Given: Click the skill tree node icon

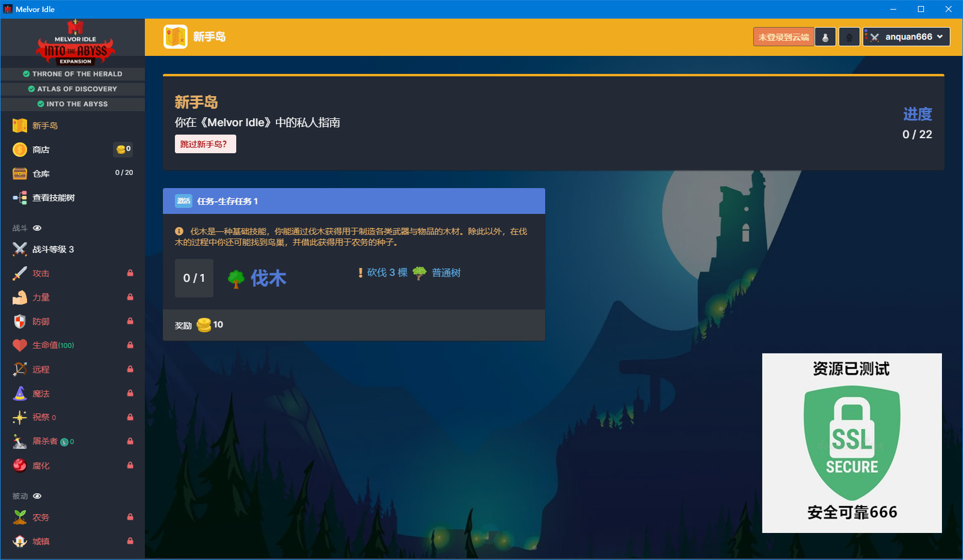Looking at the screenshot, I should coord(20,198).
